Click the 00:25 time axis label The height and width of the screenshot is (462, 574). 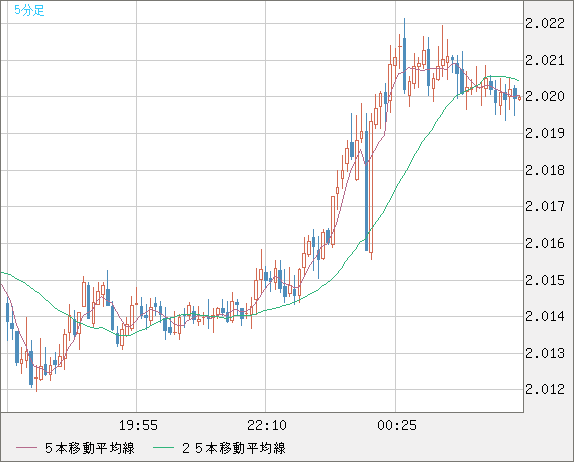tap(397, 425)
